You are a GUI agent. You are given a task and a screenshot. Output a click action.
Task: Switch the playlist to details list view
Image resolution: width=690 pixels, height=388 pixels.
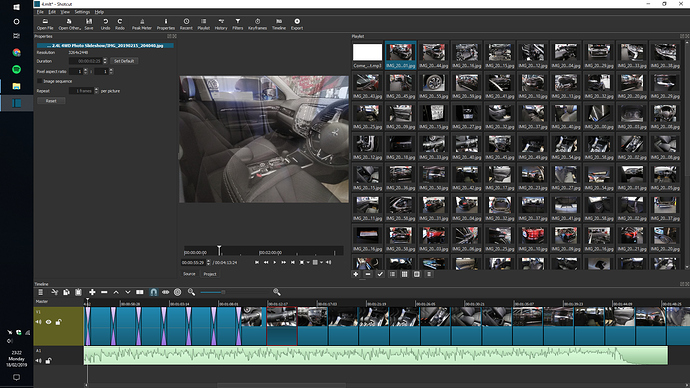coord(392,274)
